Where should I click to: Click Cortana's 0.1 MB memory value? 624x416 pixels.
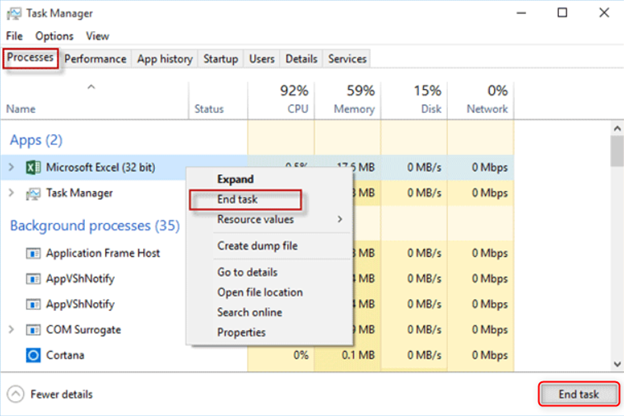[x=358, y=355]
